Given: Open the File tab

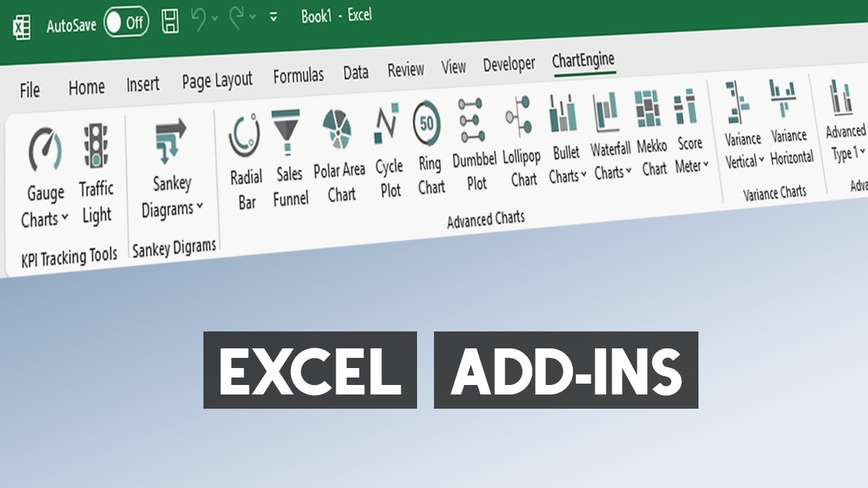Looking at the screenshot, I should 30,90.
